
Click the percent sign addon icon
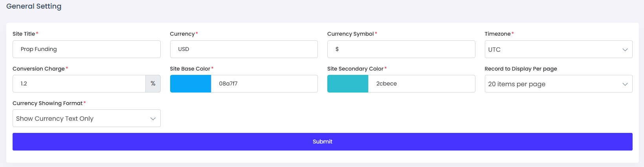[153, 83]
